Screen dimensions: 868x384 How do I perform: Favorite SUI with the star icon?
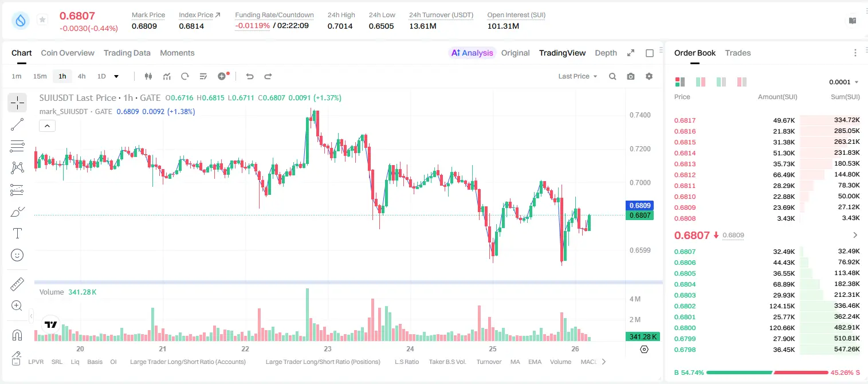(42, 20)
